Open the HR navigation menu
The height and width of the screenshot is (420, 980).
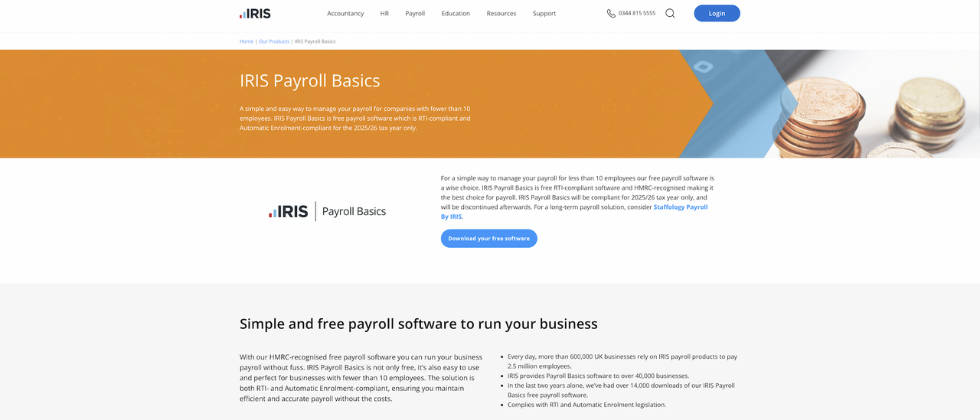coord(384,14)
